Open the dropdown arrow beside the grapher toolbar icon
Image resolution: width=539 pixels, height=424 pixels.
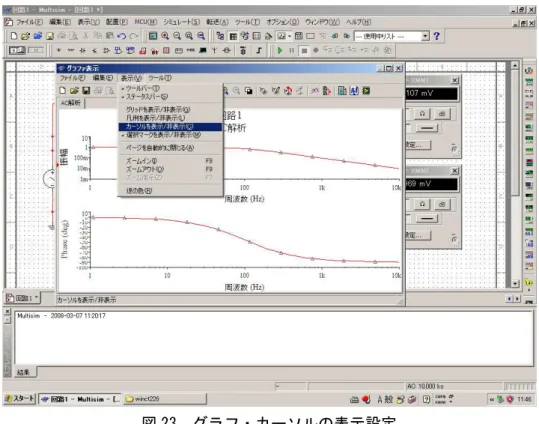290,36
